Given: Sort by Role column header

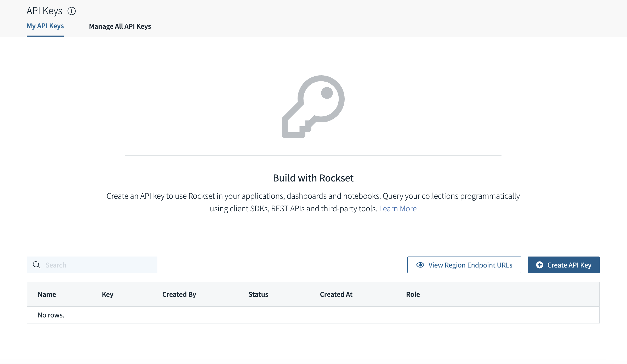Looking at the screenshot, I should pos(413,294).
